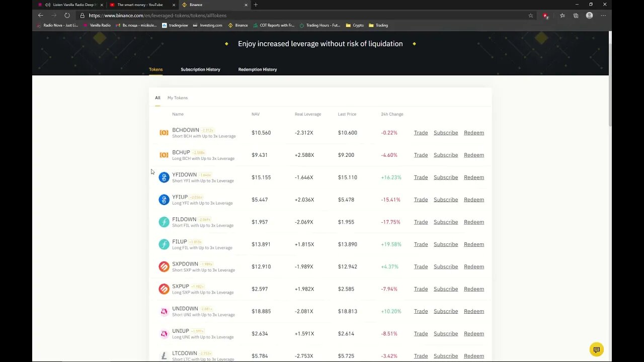Click Subscribe link for BCHUP
This screenshot has height=362, width=644.
click(x=446, y=155)
